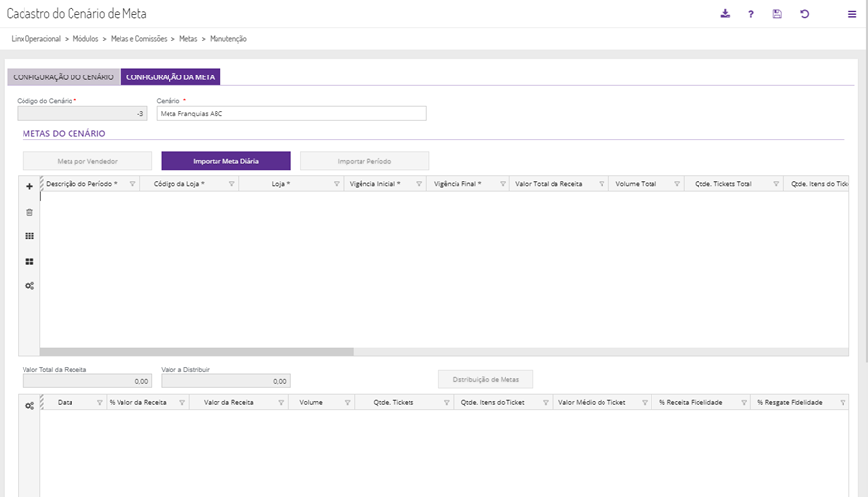Click the undo/refresh arrow icon
The height and width of the screenshot is (497, 868).
pyautogui.click(x=805, y=14)
